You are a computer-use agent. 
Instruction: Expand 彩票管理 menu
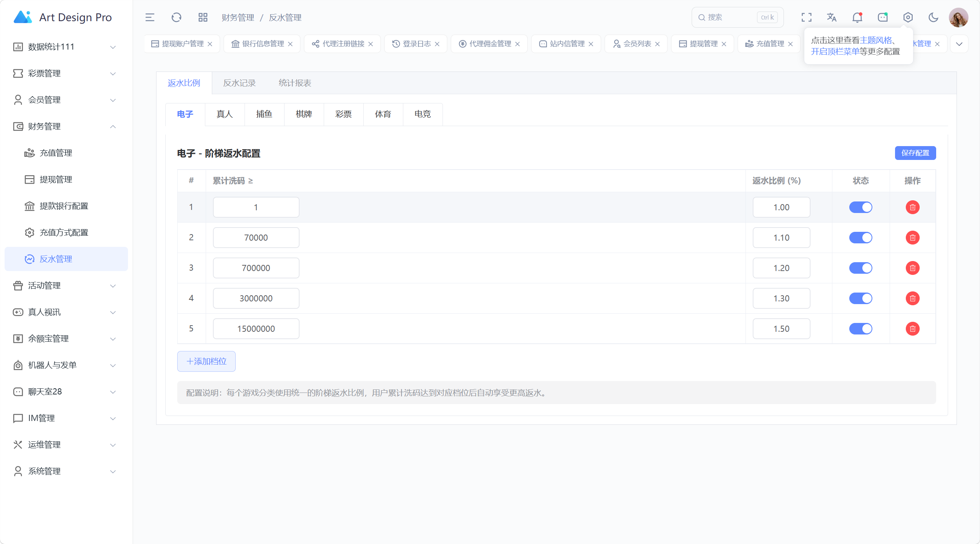point(66,73)
